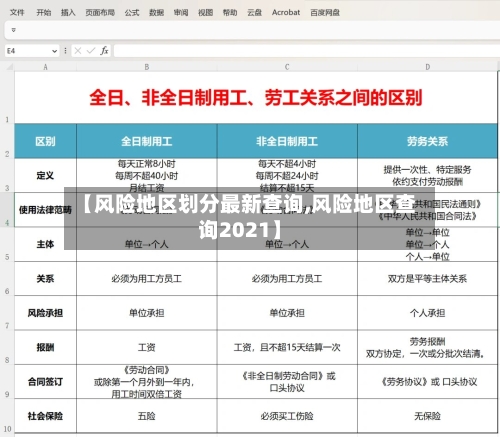Image resolution: width=500 pixels, height=437 pixels.
Task: Click the red title 全日、非全日制用工 cell
Action: tap(256, 98)
